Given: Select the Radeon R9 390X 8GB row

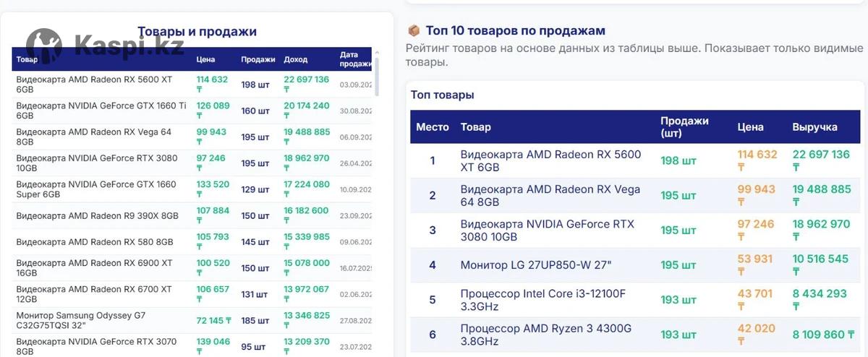Looking at the screenshot, I should (x=97, y=216).
